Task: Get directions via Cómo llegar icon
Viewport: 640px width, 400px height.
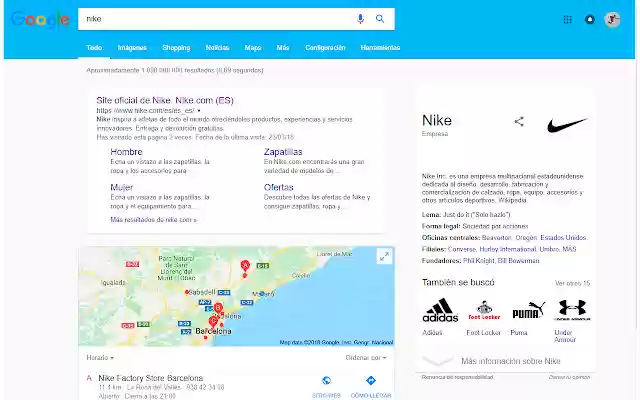Action: (371, 380)
